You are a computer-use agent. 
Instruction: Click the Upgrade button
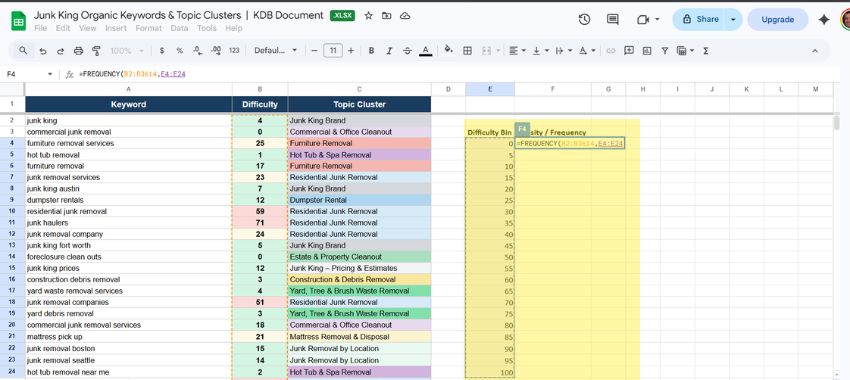777,20
